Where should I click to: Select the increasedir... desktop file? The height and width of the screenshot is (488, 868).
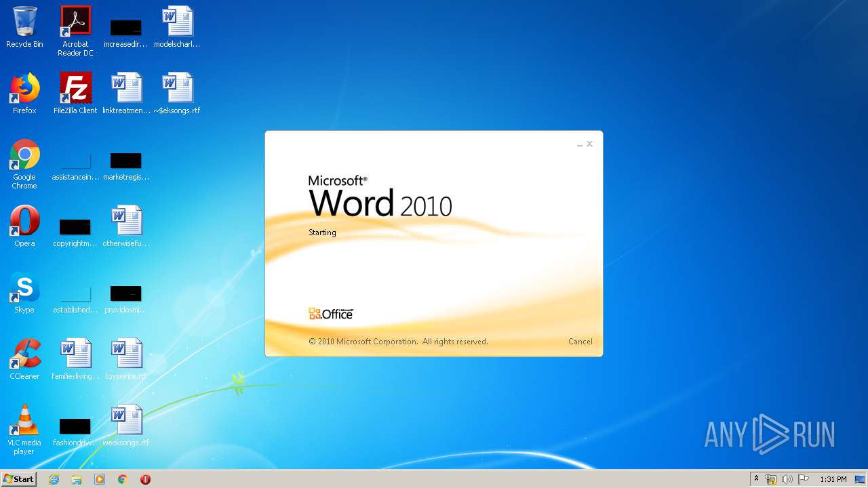coord(125,31)
